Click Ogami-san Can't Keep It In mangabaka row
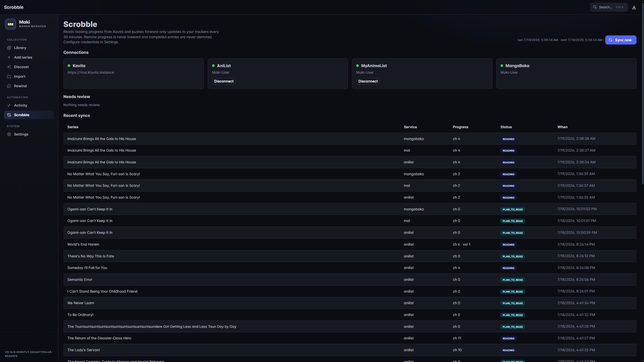 pyautogui.click(x=350, y=209)
